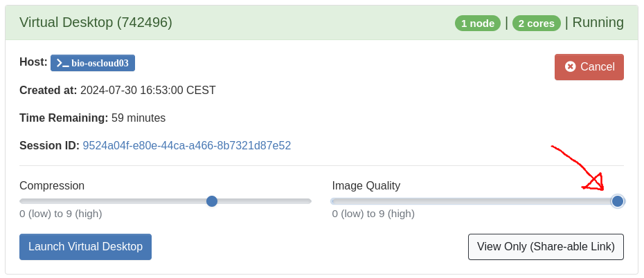The image size is (644, 278).
Task: Click the Compression label
Action: click(52, 185)
